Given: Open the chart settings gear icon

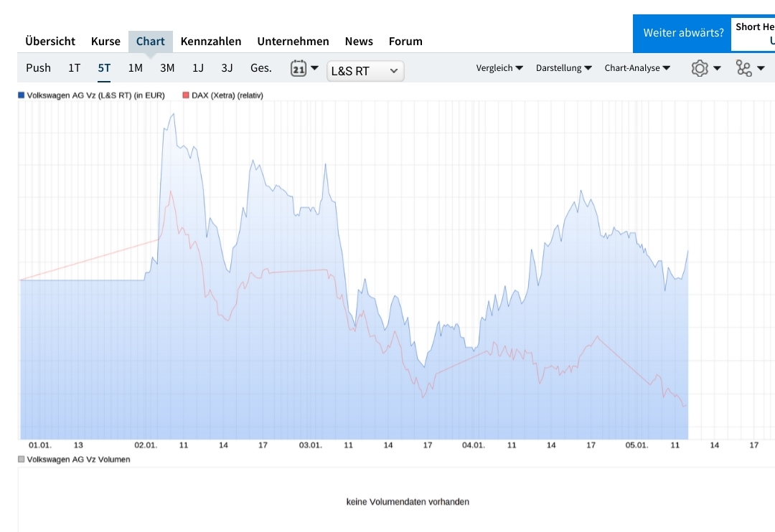Looking at the screenshot, I should (700, 68).
